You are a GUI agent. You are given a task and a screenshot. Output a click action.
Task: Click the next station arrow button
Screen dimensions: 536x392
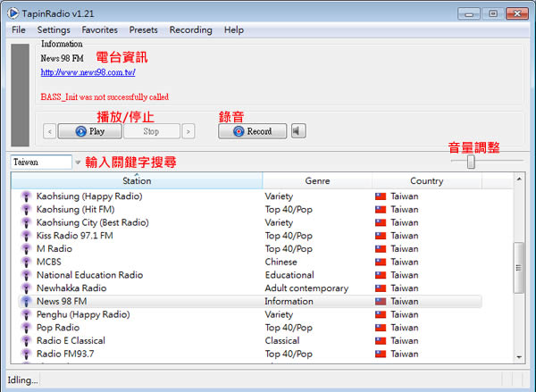click(188, 131)
